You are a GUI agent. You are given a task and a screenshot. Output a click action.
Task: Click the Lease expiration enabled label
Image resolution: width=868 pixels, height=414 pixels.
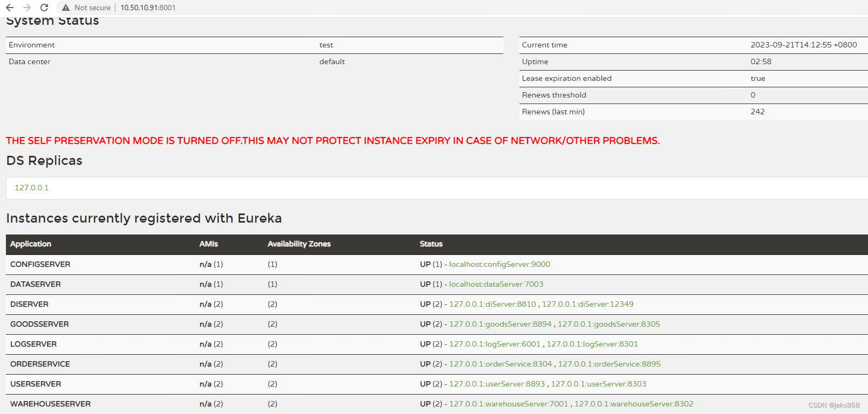point(566,78)
